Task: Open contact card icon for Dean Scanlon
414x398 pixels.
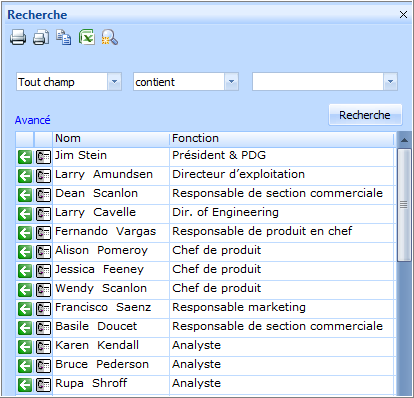Action: pyautogui.click(x=43, y=195)
